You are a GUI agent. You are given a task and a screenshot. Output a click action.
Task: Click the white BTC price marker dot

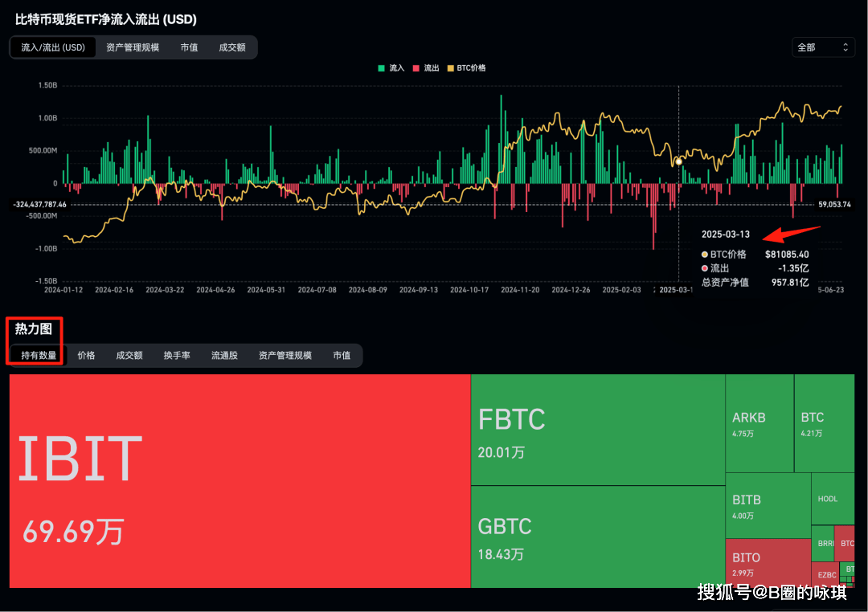coord(678,161)
